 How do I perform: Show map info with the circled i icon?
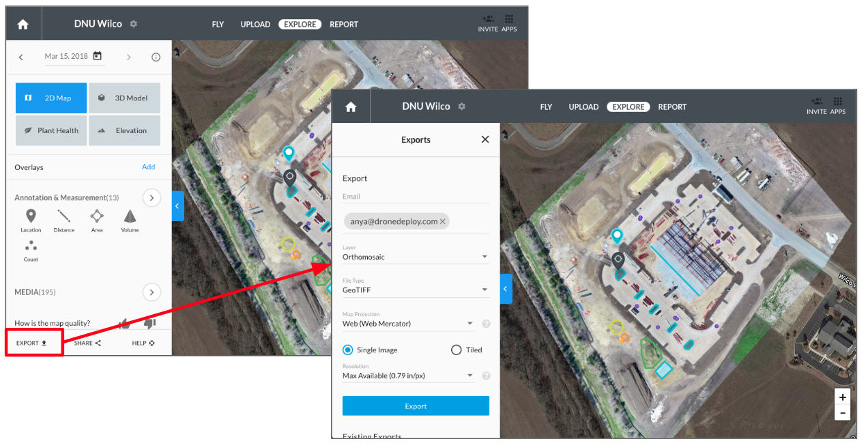(x=156, y=57)
